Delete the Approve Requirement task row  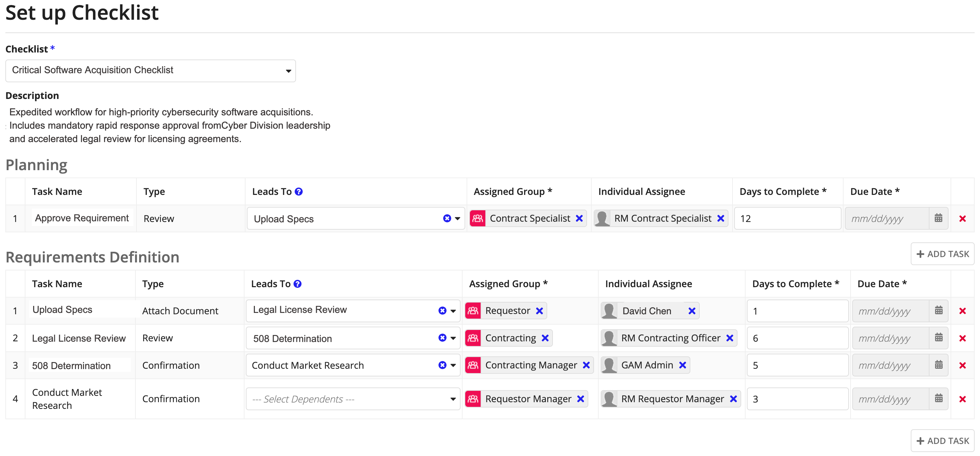tap(963, 219)
